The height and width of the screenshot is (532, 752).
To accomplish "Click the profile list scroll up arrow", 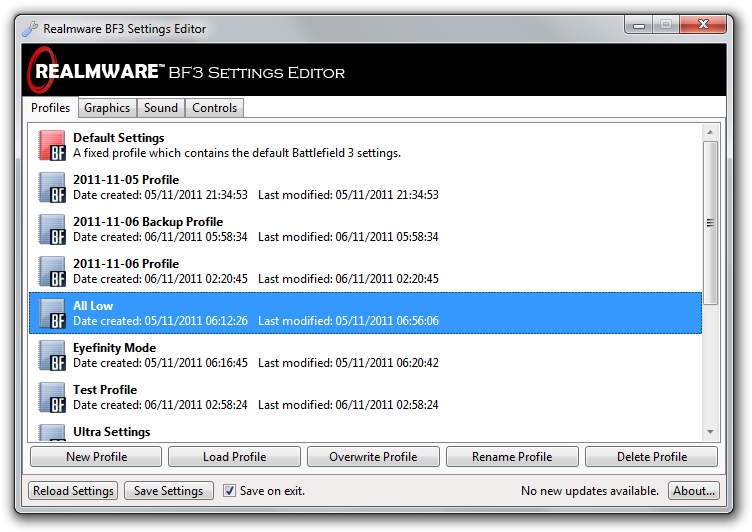I will coord(710,131).
